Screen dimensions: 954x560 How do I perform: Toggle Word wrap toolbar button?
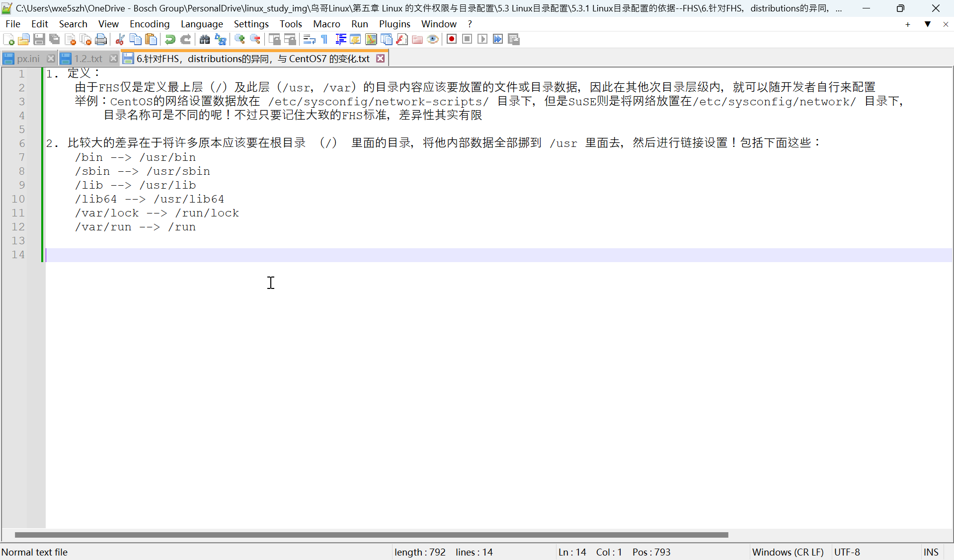309,39
